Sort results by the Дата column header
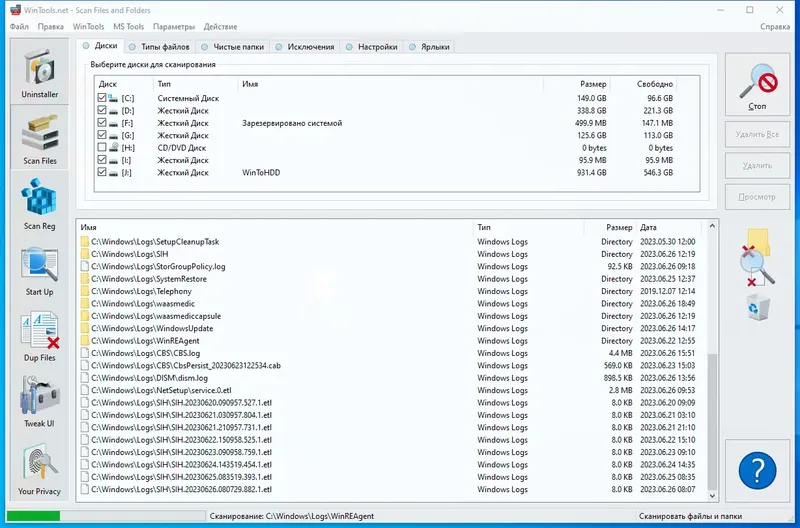800x528 pixels. (668, 228)
